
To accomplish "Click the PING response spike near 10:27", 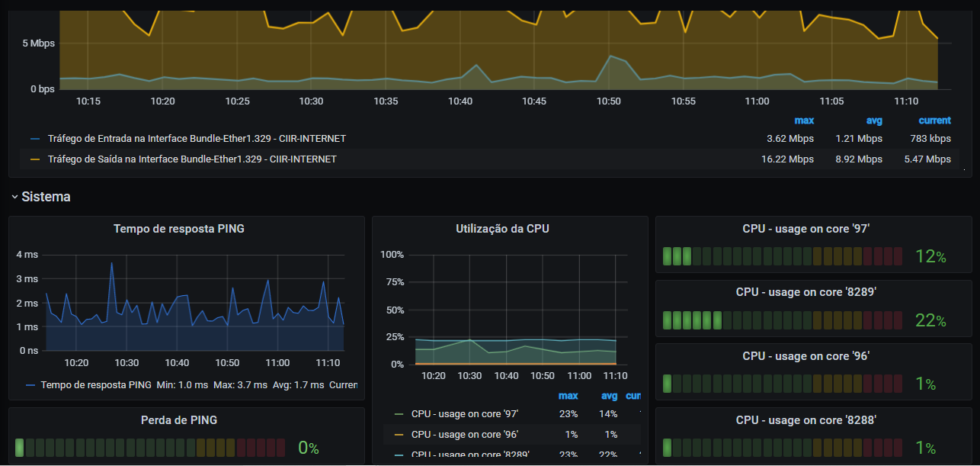I will coord(111,263).
